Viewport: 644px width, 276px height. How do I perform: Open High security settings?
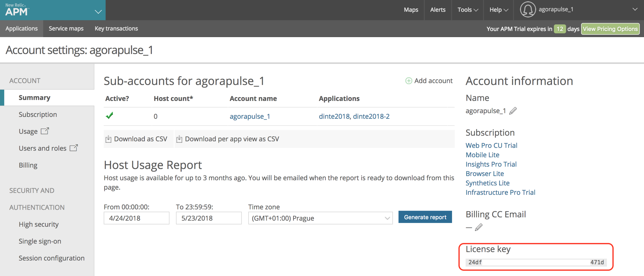39,224
